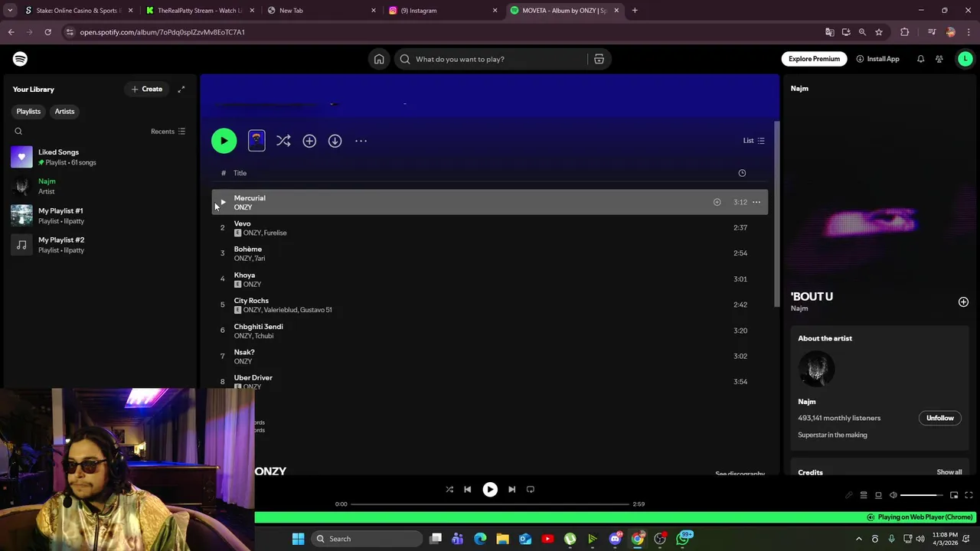Go to Spotify Home
The width and height of the screenshot is (980, 551).
tap(379, 59)
